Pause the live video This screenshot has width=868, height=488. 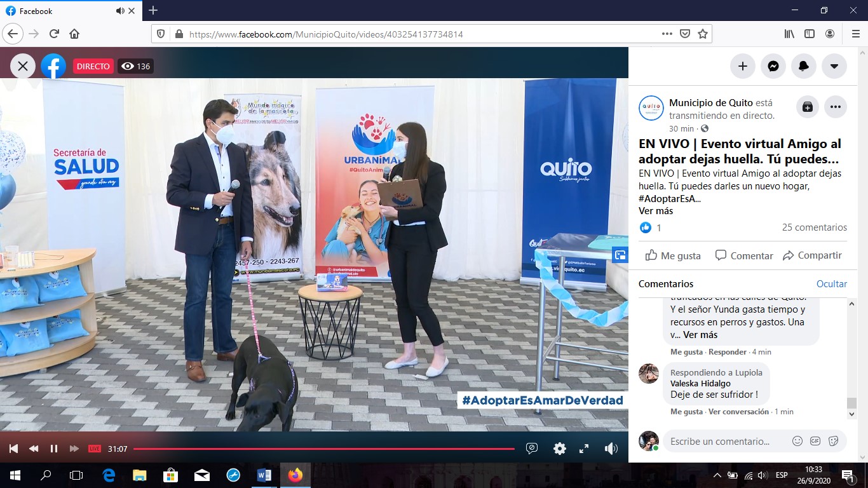click(54, 449)
